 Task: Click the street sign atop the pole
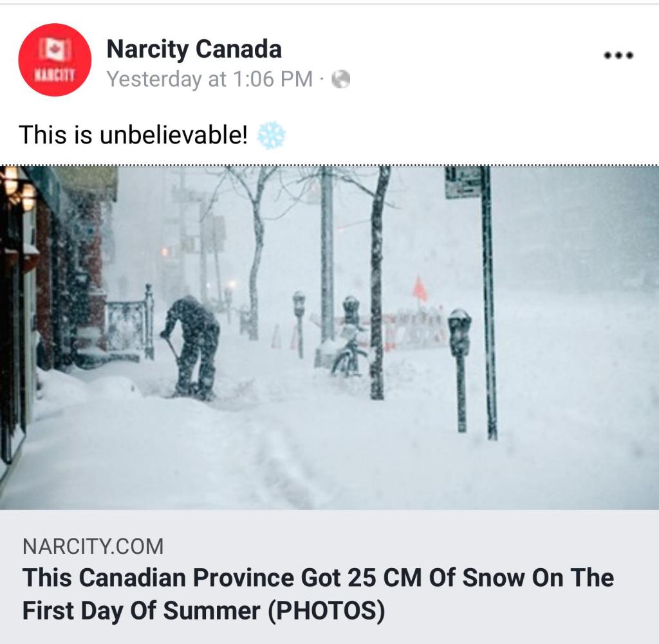point(463,182)
